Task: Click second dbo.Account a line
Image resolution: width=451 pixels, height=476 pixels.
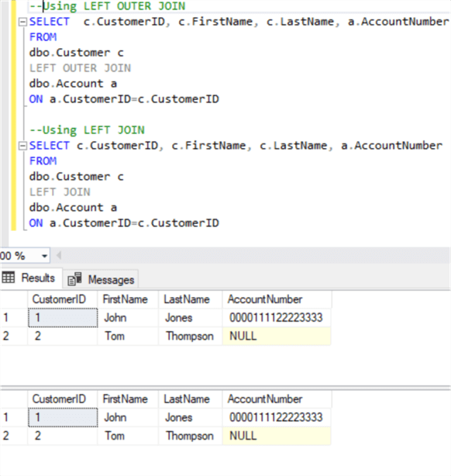Action: pos(73,207)
